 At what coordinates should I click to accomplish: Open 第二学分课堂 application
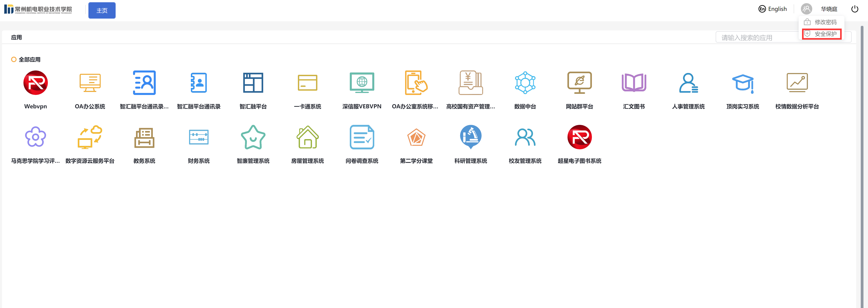(x=416, y=138)
